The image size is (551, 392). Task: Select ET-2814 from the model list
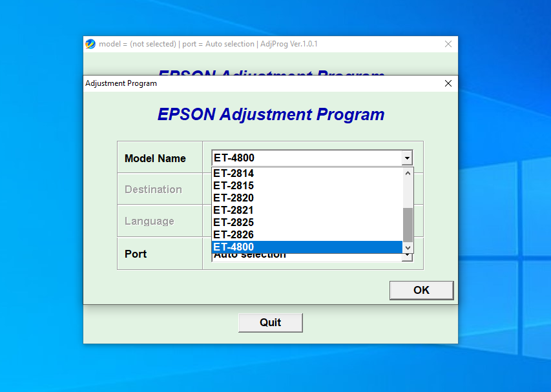click(291, 173)
